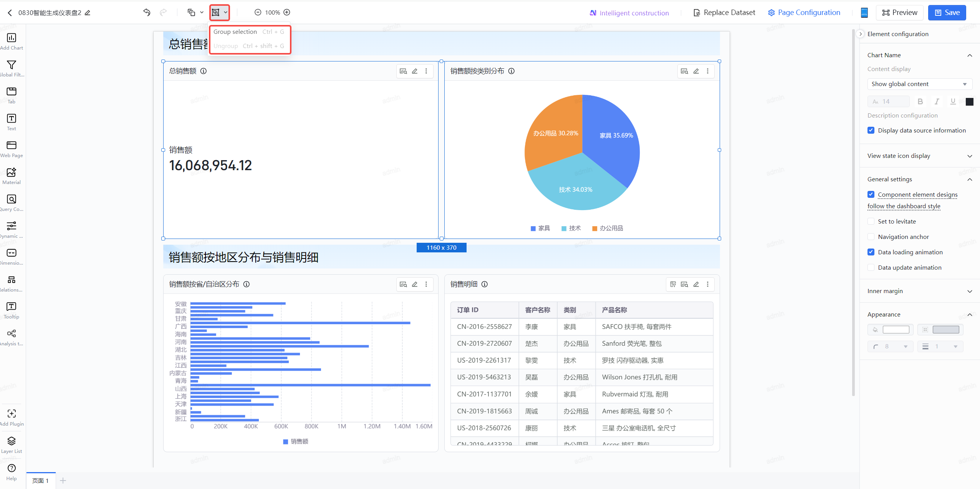
Task: Open the Dynamic parameter tool
Action: click(x=12, y=230)
